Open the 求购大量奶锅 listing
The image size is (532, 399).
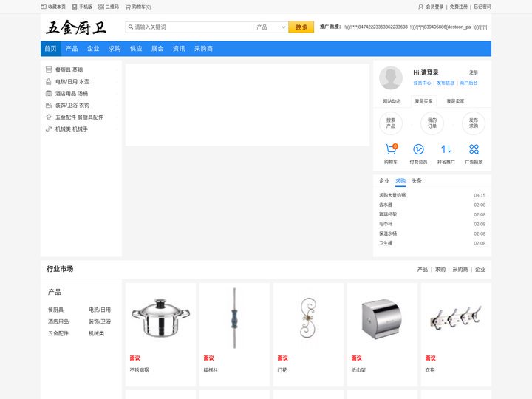click(392, 195)
